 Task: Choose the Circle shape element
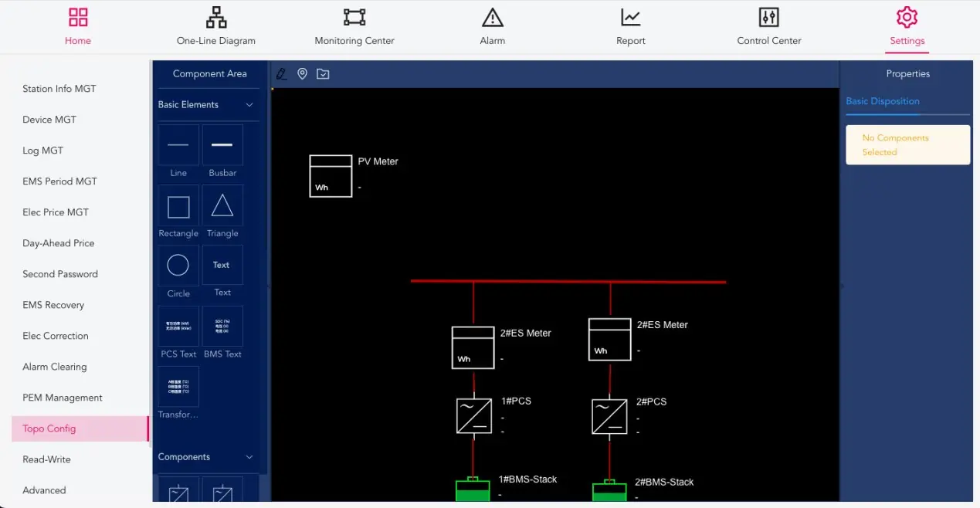[178, 266]
